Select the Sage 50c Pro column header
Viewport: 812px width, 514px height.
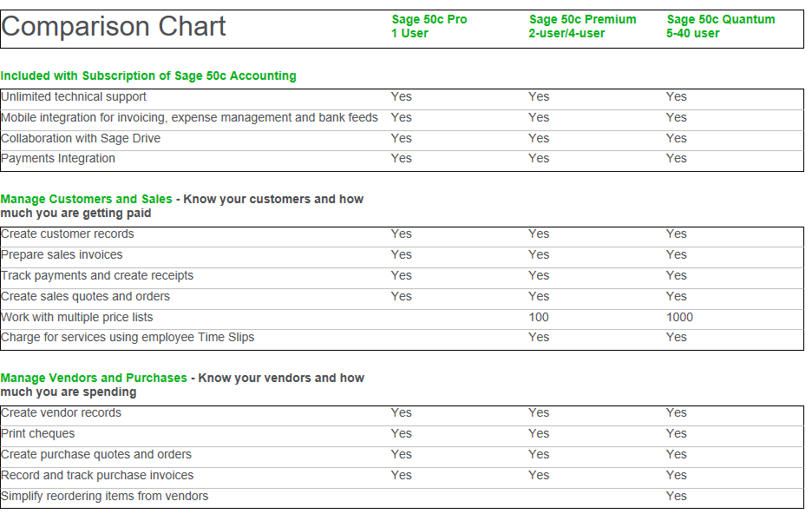[x=429, y=26]
